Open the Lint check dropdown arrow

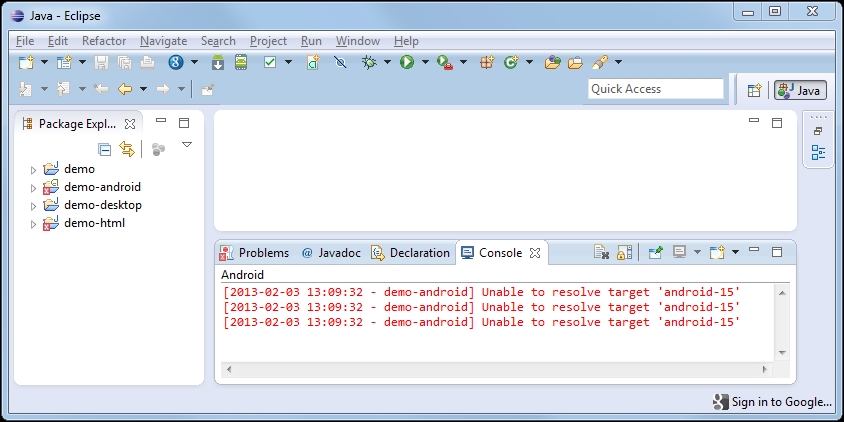point(288,62)
